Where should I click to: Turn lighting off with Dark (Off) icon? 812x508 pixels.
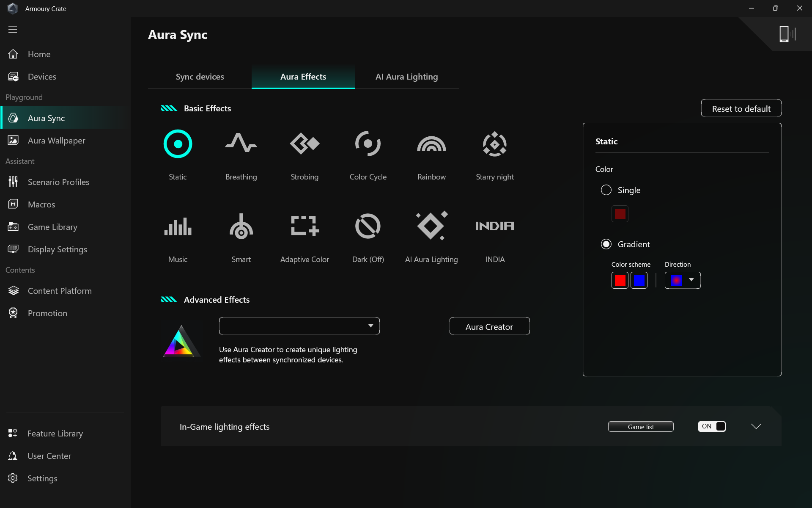click(x=368, y=226)
